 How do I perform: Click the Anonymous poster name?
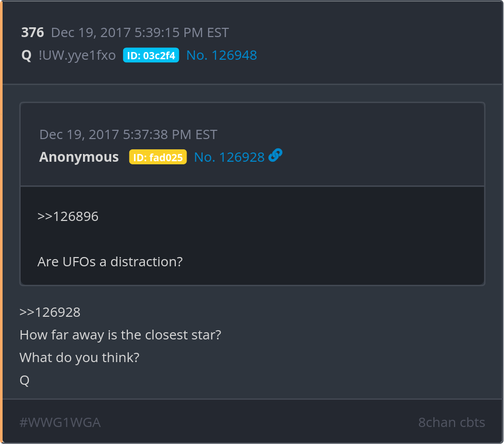point(79,157)
